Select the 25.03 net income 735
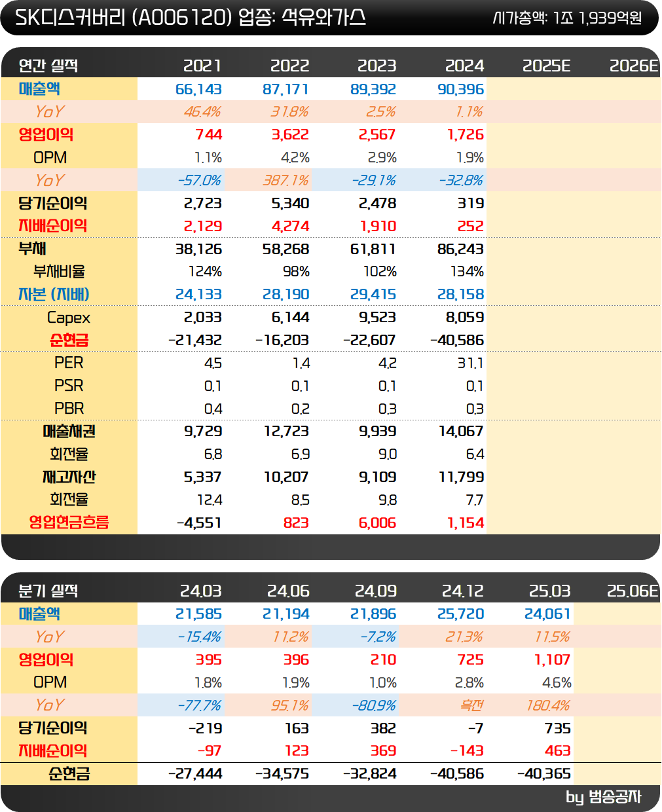Viewport: 662px width, 812px height. tap(557, 728)
